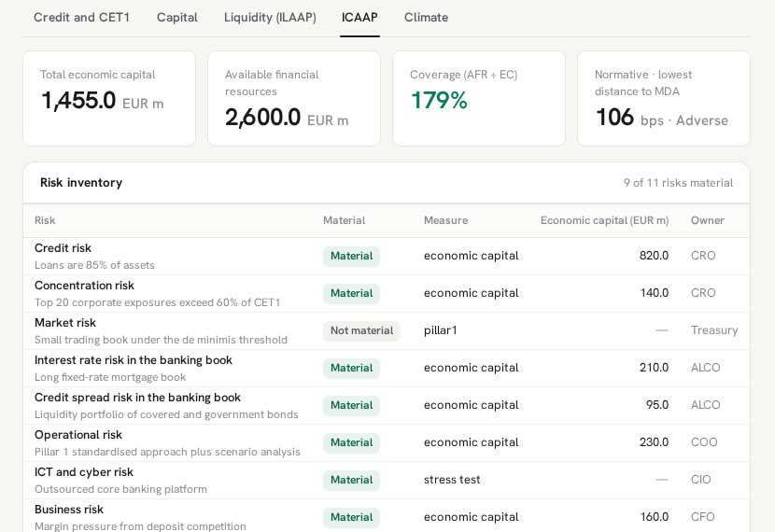Click the 210.0 economic capital value
775x532 pixels.
(654, 368)
